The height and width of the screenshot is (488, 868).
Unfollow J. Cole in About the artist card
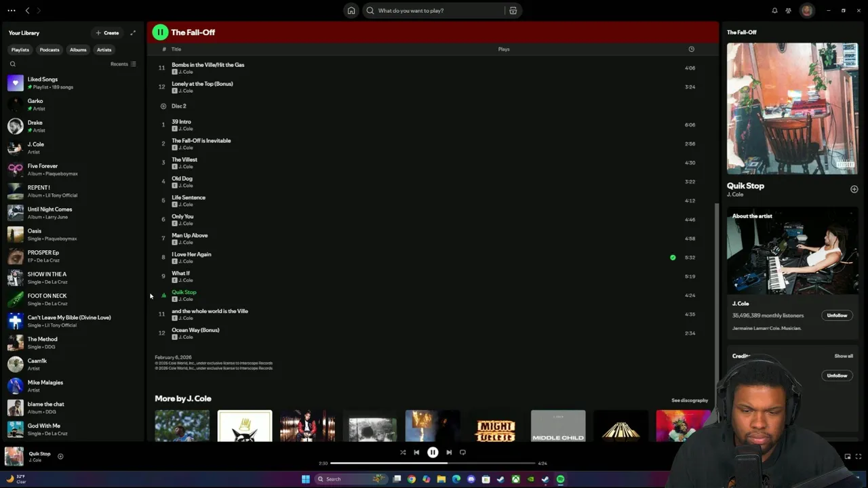click(837, 315)
